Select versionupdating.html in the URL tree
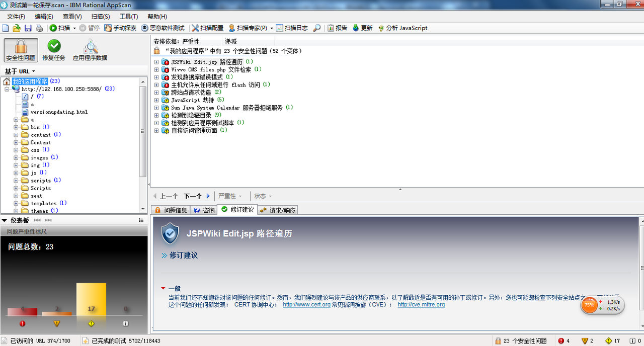This screenshot has height=346, width=644. 59,112
